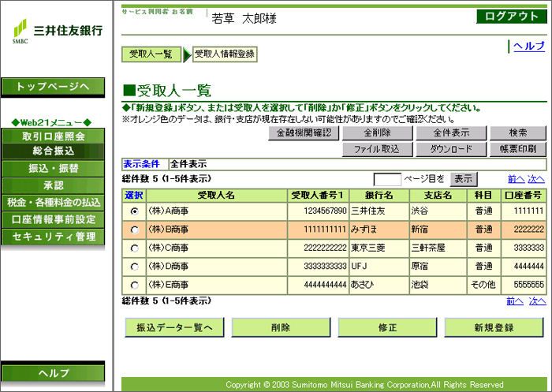
Task: Go to トップページへ in sidebar
Action: [x=53, y=87]
